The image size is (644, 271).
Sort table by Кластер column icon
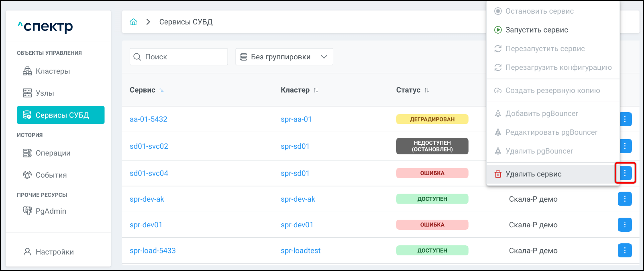pos(316,90)
